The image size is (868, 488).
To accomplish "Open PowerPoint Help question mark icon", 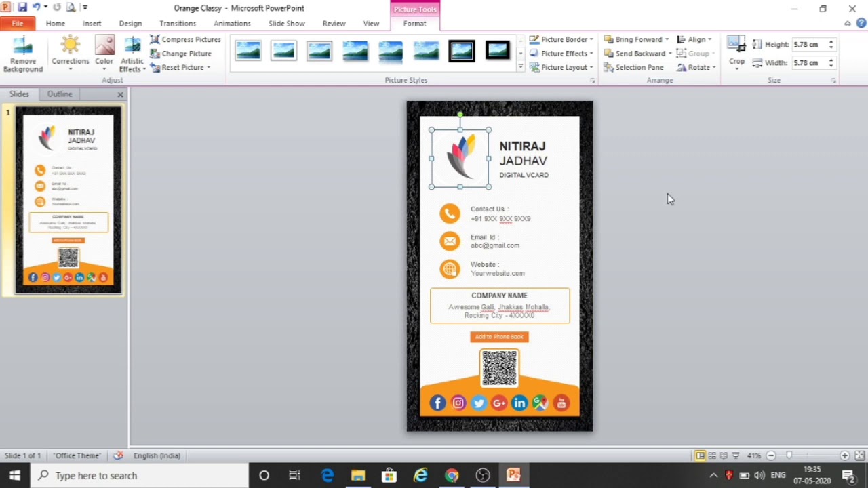I will pyautogui.click(x=861, y=23).
